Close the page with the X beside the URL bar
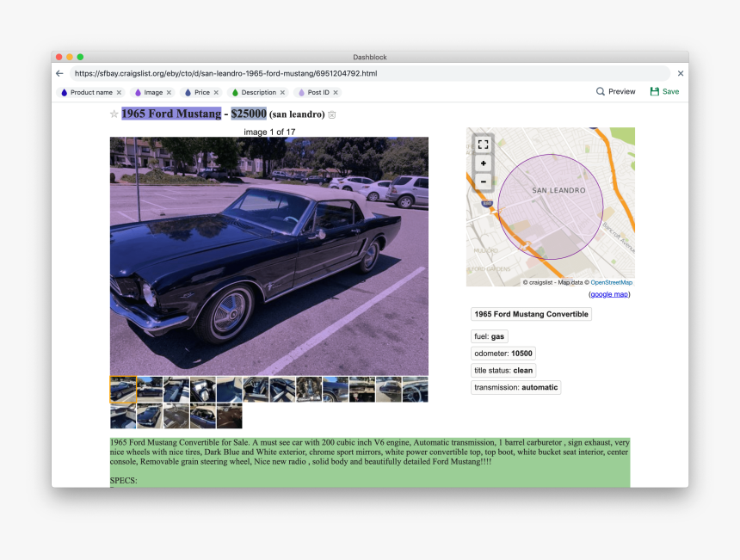Screen dimensions: 740x560 681,74
